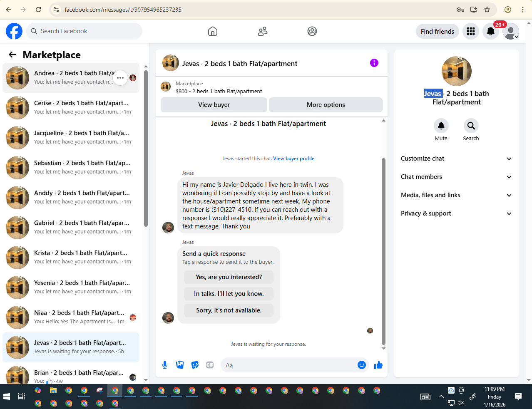Viewport: 532px width, 409px height.
Task: Open the Groups tab icon
Action: 312,31
